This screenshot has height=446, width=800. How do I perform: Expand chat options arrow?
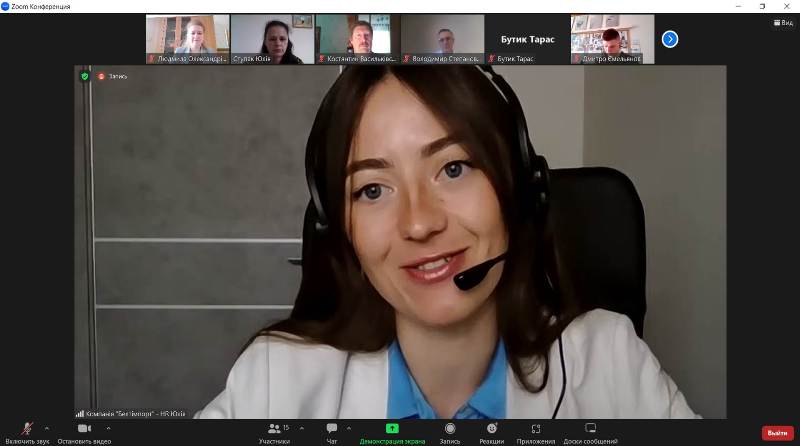(348, 428)
